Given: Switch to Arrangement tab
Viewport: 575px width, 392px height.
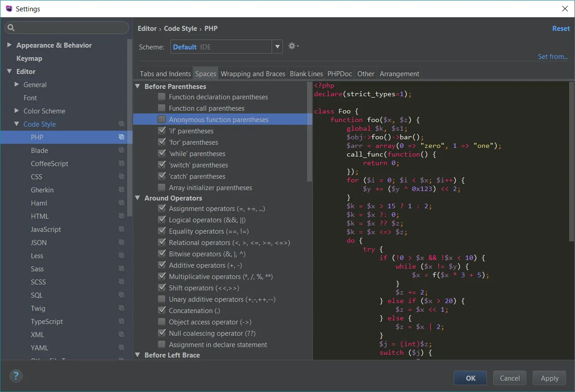Looking at the screenshot, I should pos(399,73).
